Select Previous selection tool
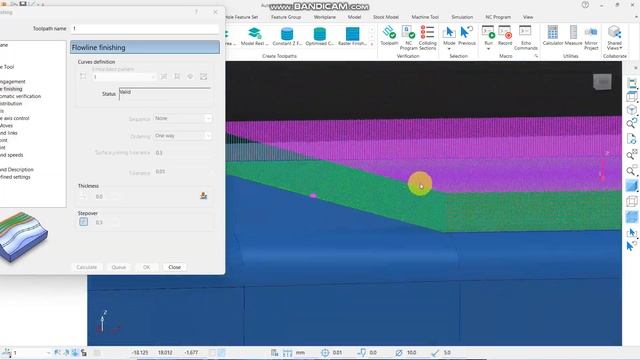 (467, 36)
